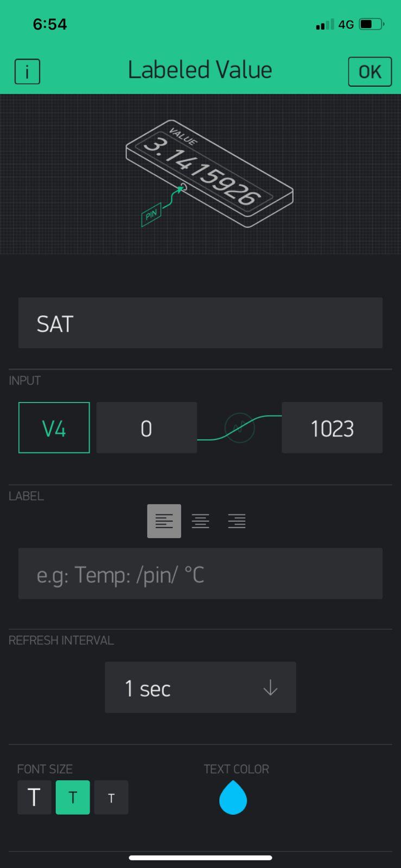Tap the Labeled Value widget illustration

click(x=209, y=173)
